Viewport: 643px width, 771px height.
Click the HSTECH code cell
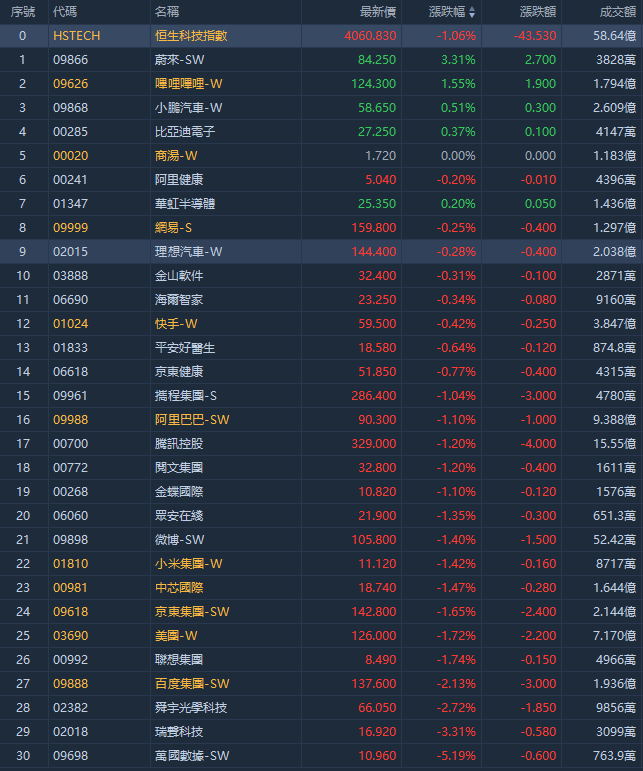[77, 36]
